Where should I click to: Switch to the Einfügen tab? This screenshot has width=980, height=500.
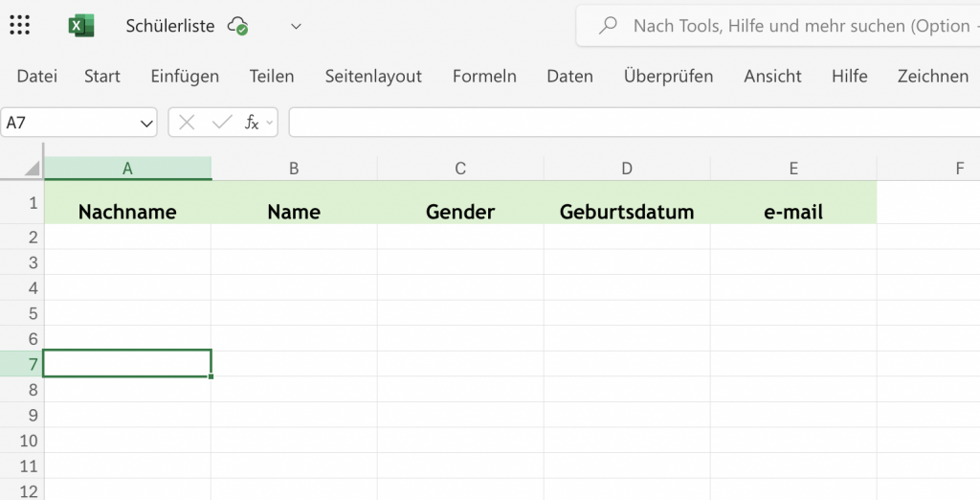pyautogui.click(x=185, y=77)
